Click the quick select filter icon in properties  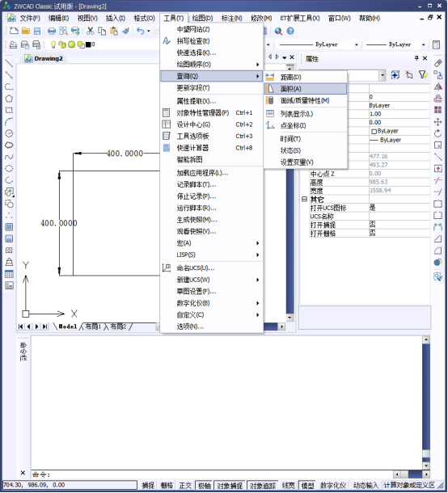pos(423,75)
